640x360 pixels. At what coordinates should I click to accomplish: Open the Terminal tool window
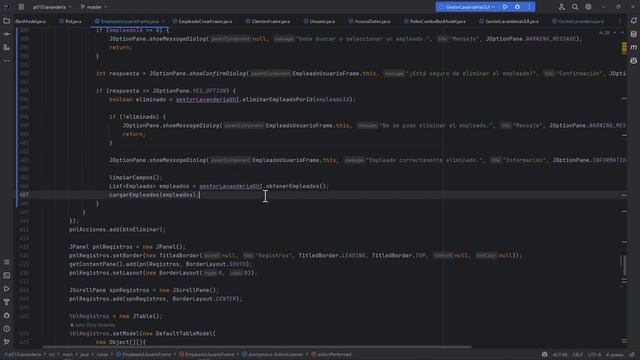[x=7, y=276]
